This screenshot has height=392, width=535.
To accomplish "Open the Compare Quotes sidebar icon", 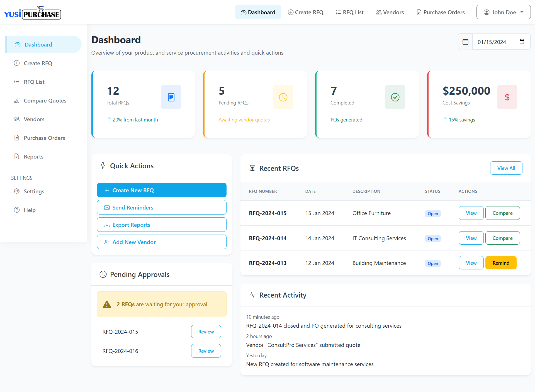I will (x=17, y=100).
